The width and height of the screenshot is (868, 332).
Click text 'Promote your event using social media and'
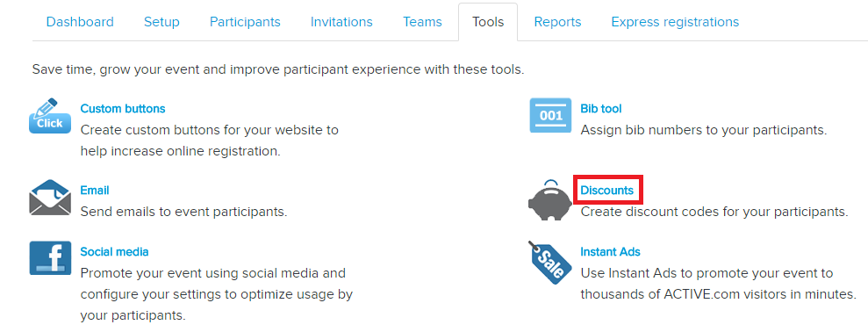click(x=213, y=273)
